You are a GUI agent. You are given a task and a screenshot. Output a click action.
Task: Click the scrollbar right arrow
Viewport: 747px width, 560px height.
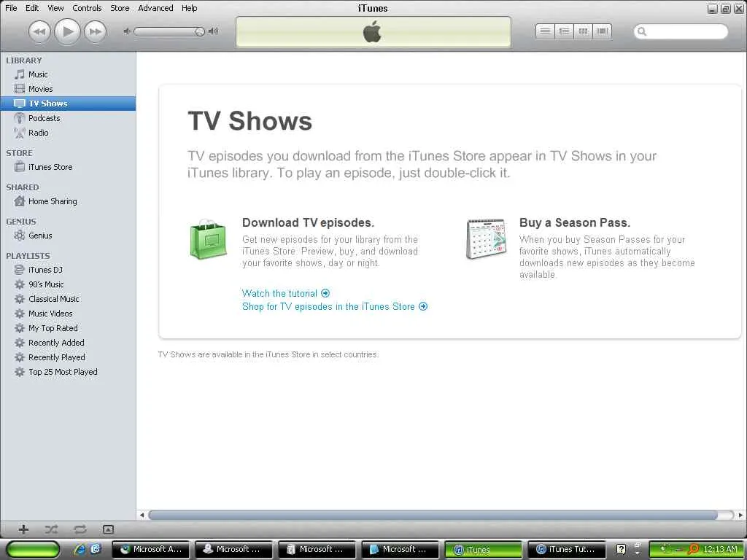[740, 516]
